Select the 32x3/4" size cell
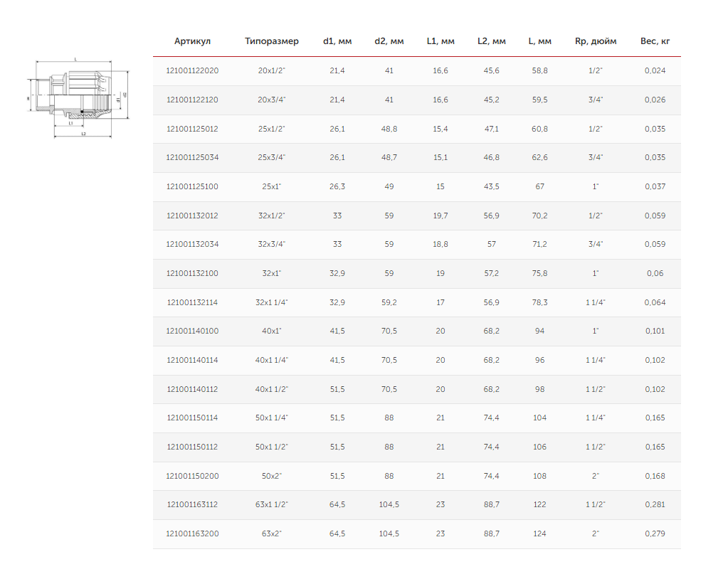Screen dimensions: 728x579 click(x=272, y=244)
